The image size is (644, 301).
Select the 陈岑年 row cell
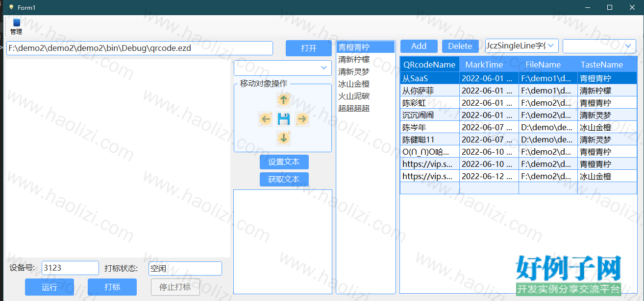[x=430, y=127]
